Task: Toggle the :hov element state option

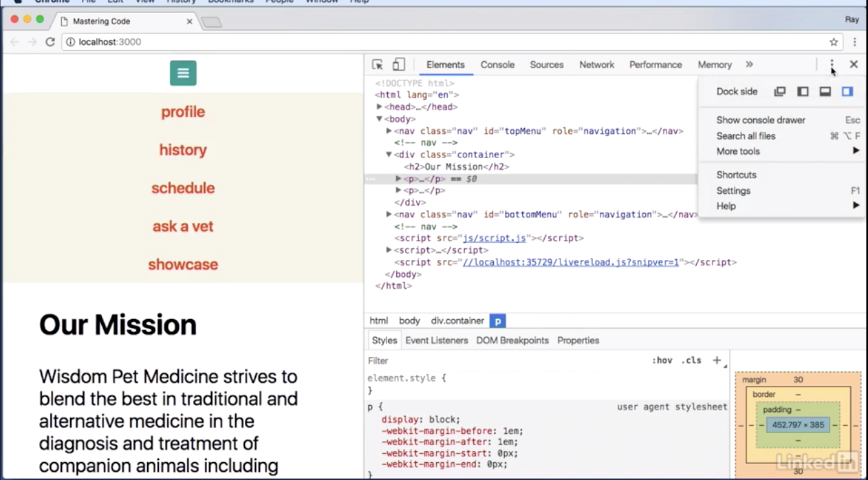Action: coord(662,360)
